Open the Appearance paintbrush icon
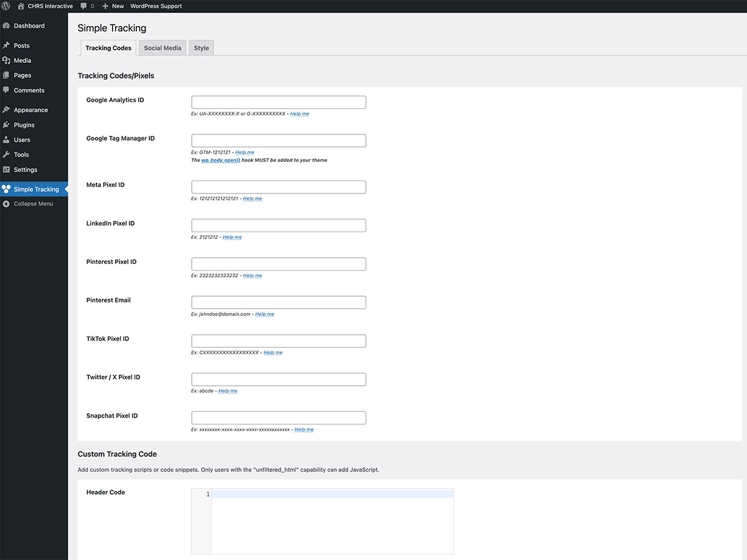 6,110
